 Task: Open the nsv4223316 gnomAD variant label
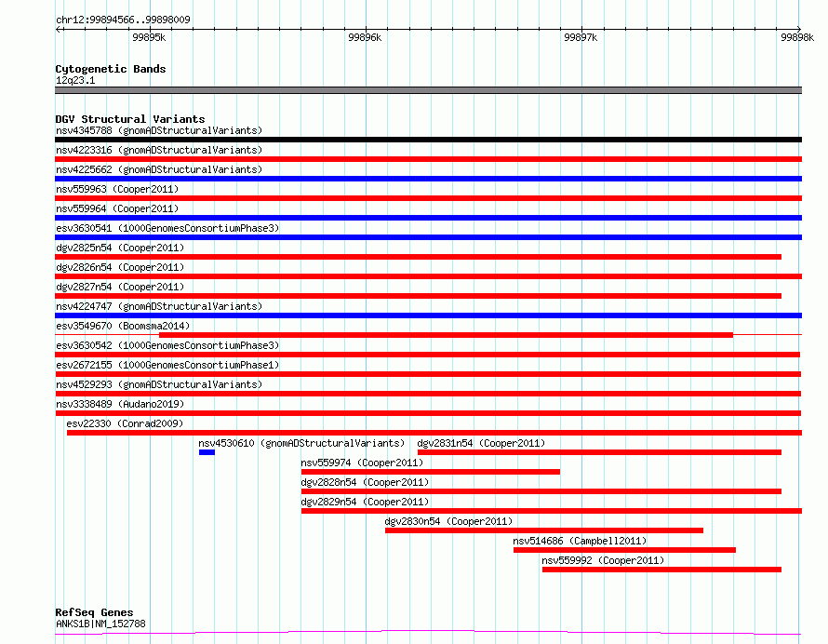[159, 150]
